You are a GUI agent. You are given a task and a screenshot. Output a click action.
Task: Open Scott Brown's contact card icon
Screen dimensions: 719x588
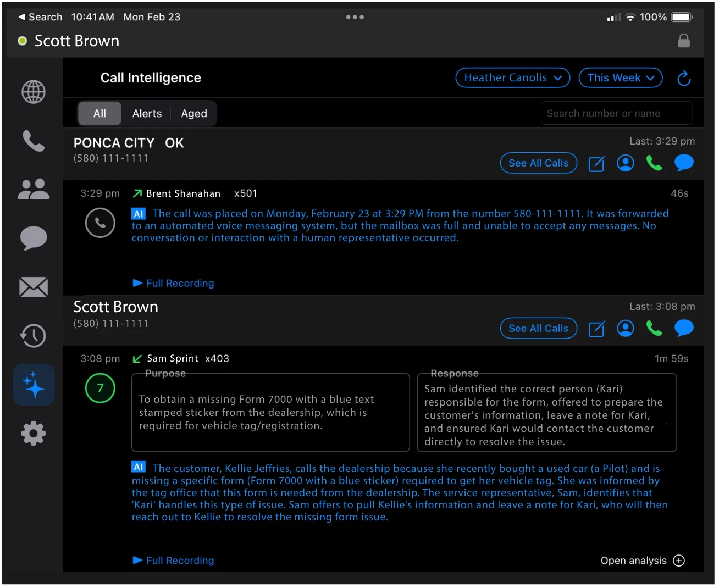click(625, 328)
